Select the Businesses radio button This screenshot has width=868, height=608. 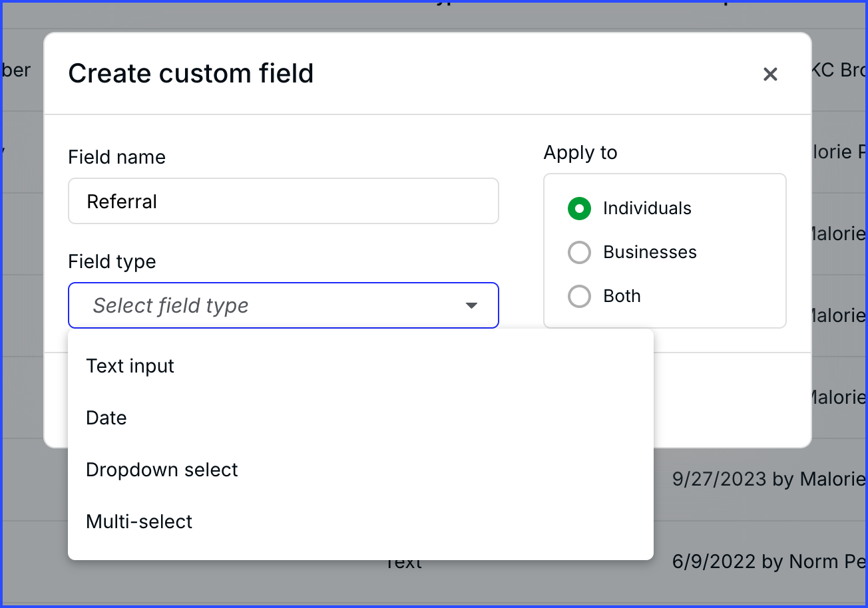pyautogui.click(x=579, y=253)
